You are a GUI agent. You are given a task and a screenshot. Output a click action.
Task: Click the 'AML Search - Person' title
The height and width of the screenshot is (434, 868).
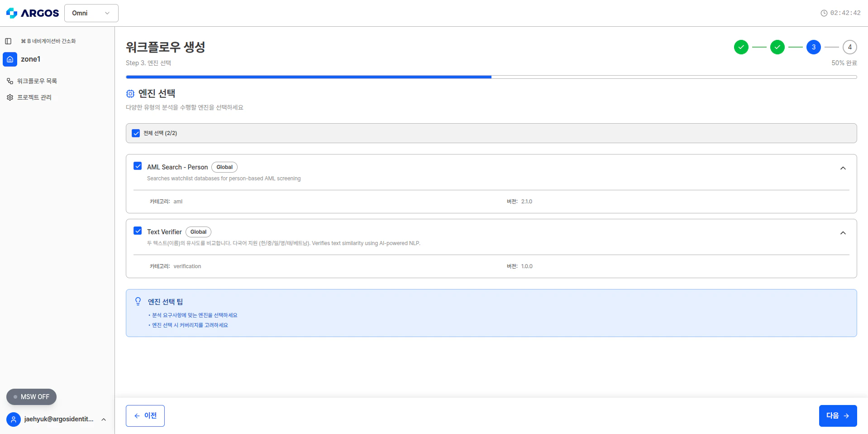pyautogui.click(x=177, y=167)
